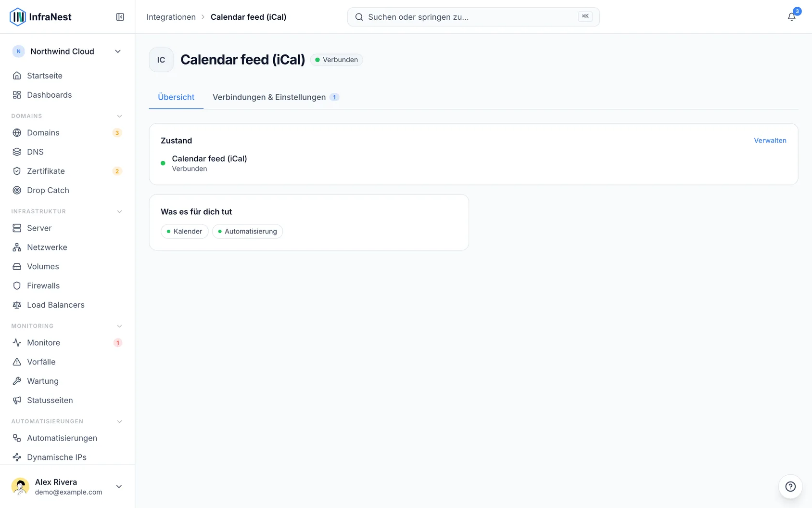This screenshot has height=508, width=812.
Task: Go to Integrationen breadcrumb
Action: coord(171,17)
